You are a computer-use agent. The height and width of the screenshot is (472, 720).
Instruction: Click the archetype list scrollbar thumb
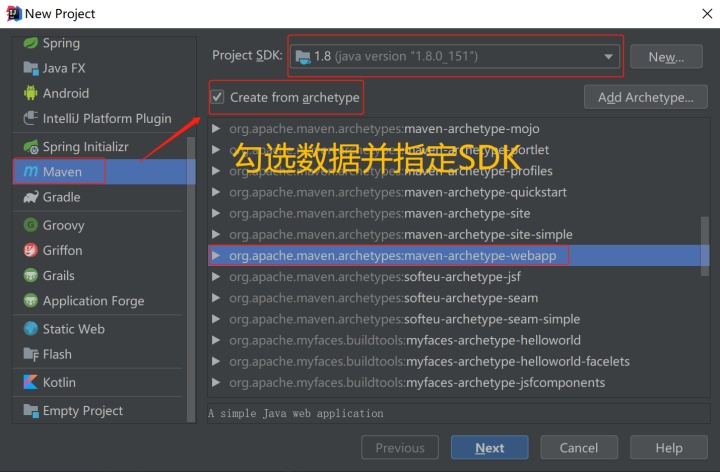[705, 246]
